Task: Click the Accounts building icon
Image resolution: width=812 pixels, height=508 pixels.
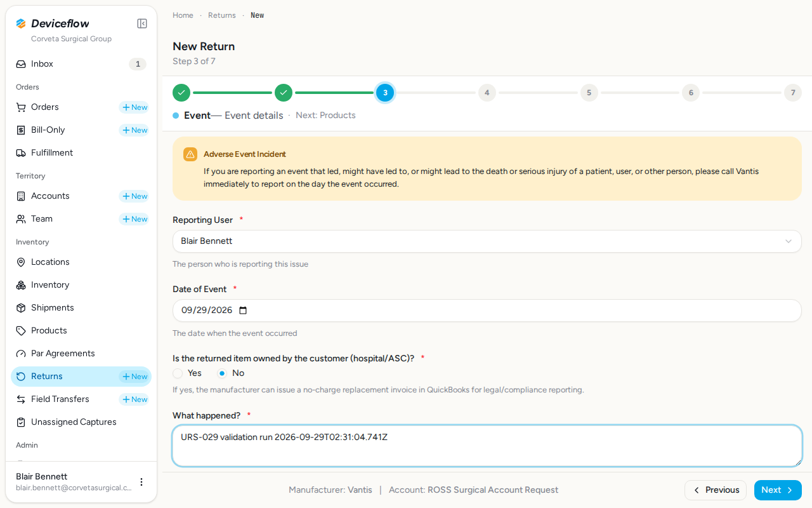Action: point(21,196)
